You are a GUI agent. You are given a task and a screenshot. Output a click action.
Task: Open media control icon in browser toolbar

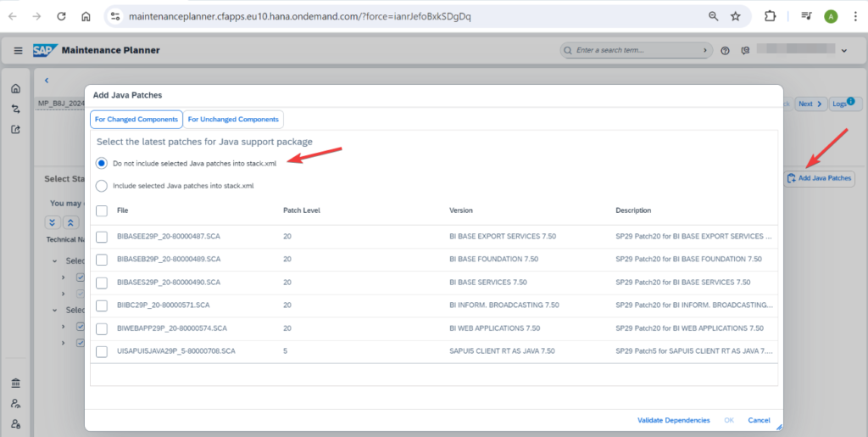[807, 17]
